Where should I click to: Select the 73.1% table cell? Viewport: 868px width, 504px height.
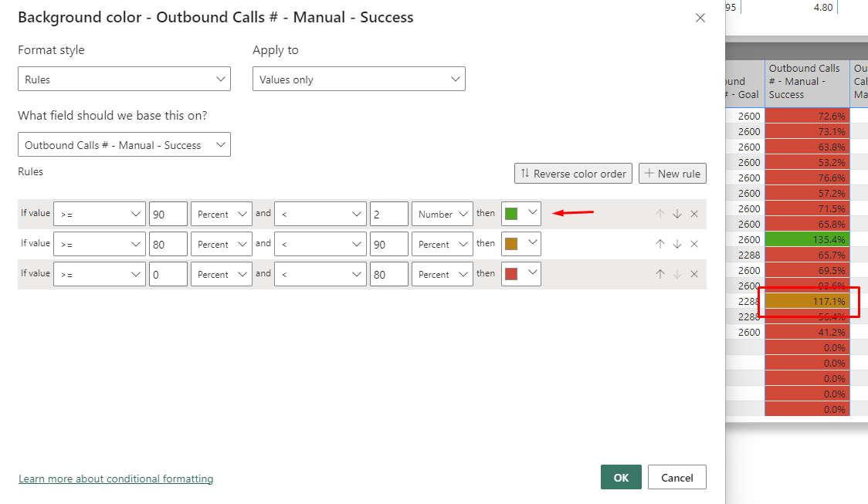tap(807, 131)
